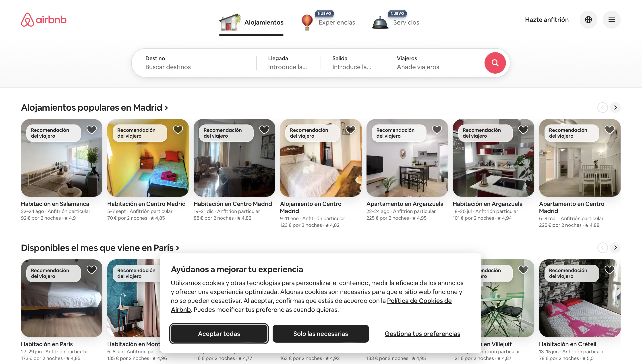Favorite the Habitación en Salamanca listing heart

pyautogui.click(x=91, y=130)
